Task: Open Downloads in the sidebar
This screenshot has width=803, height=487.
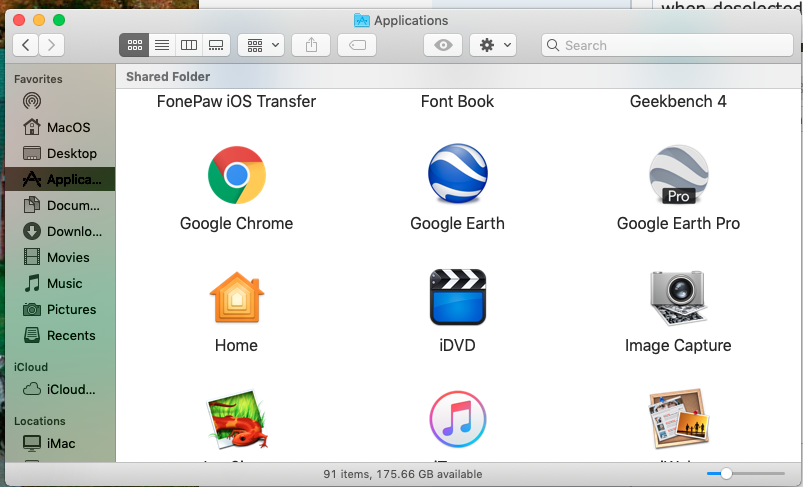Action: tap(60, 231)
